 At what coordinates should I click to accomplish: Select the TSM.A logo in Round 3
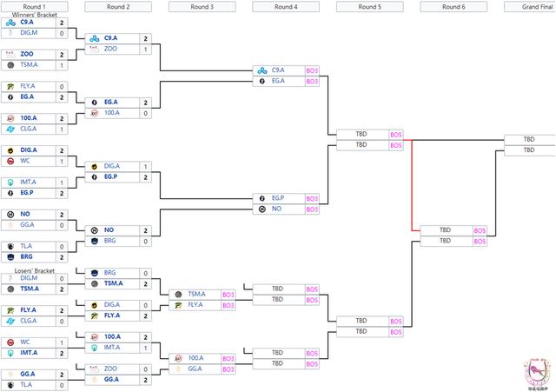click(178, 295)
